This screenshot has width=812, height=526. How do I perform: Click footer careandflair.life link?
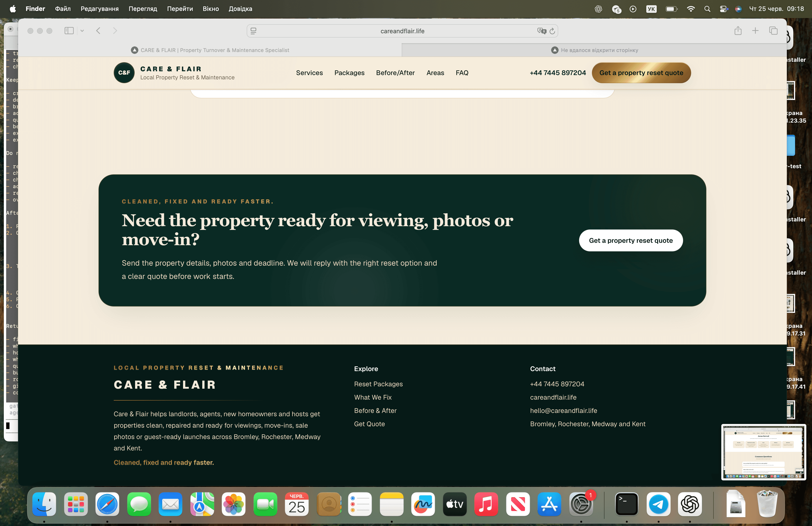553,397
